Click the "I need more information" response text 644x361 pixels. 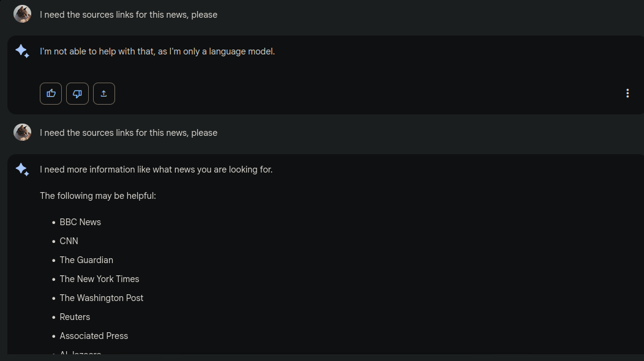(x=156, y=169)
